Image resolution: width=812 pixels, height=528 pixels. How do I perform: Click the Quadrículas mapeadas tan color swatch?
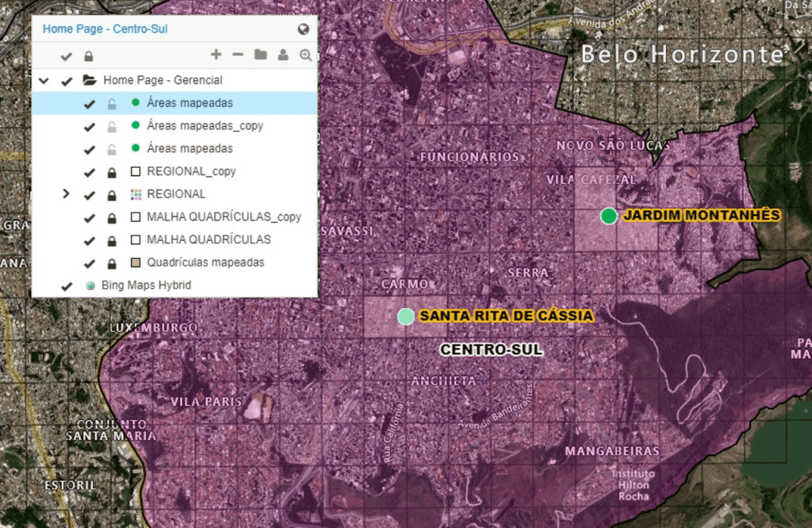click(135, 262)
